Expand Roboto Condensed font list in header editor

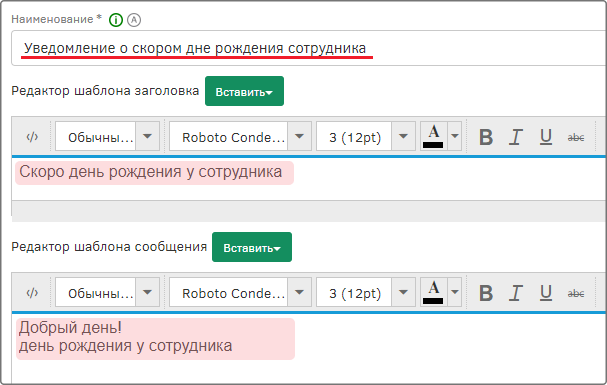[299, 136]
